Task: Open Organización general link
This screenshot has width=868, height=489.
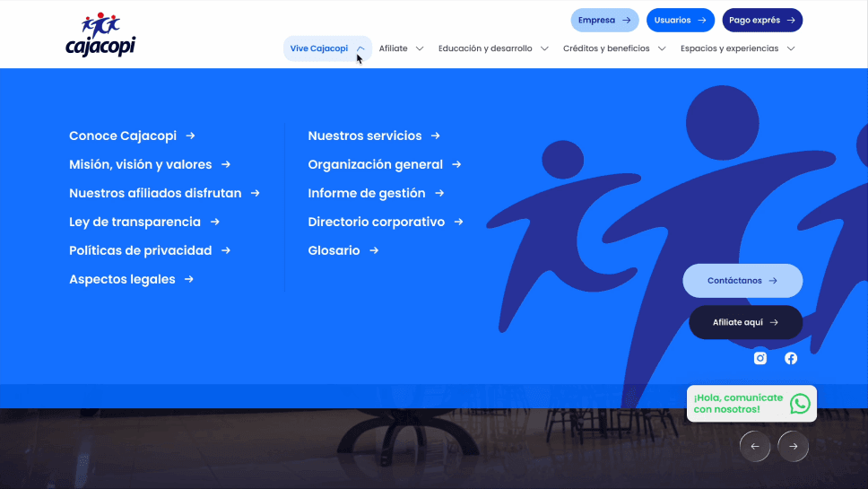Action: [376, 164]
